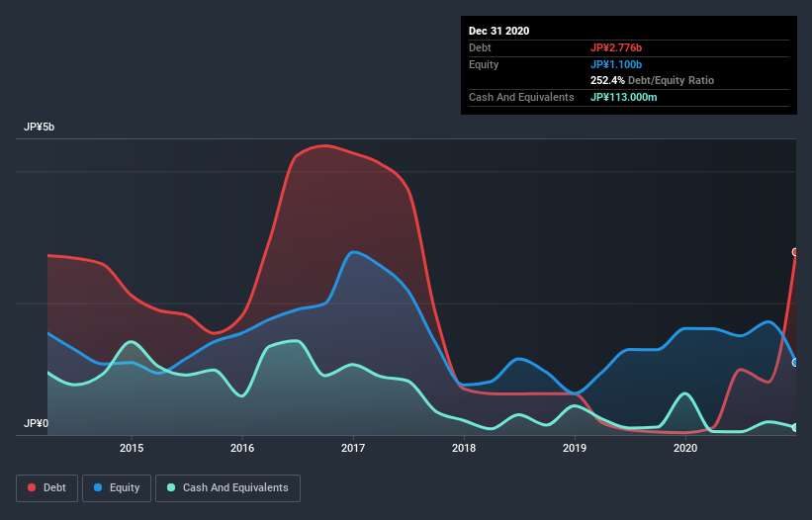
Task: Select the blue Equity endpoint marker
Action: [795, 362]
